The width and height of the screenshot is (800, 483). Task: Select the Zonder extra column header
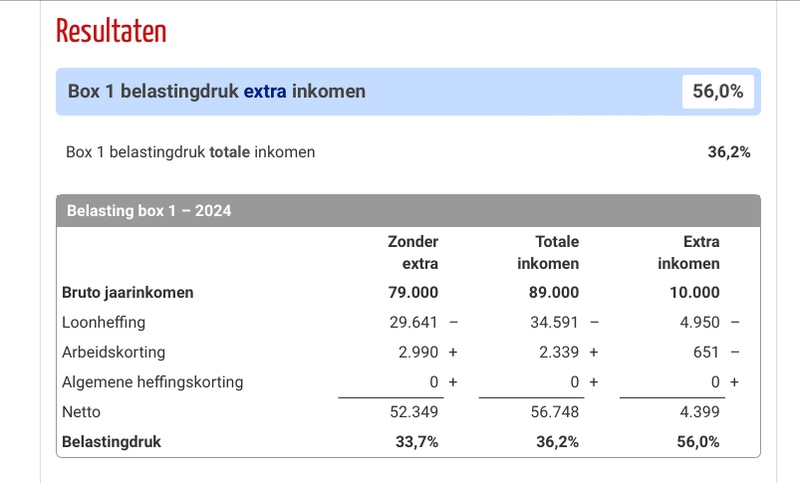coord(413,253)
